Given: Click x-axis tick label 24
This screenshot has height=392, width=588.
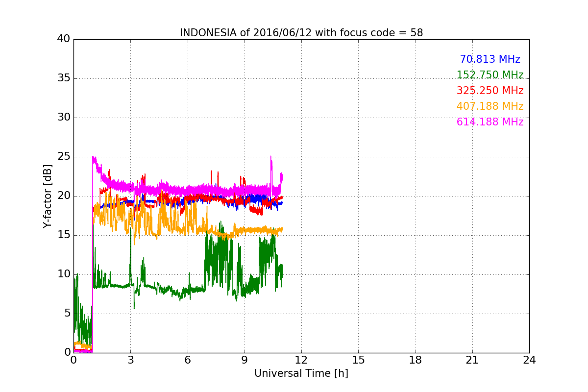Looking at the screenshot, I should 529,360.
